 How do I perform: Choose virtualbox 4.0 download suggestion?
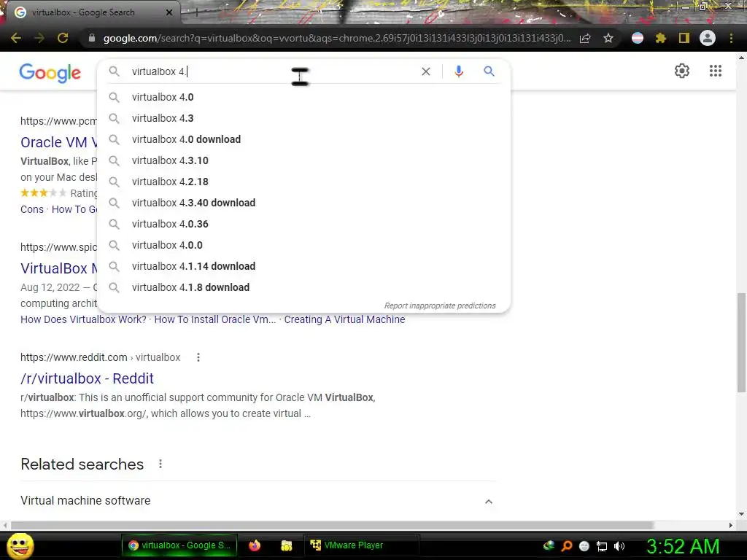tap(304, 139)
